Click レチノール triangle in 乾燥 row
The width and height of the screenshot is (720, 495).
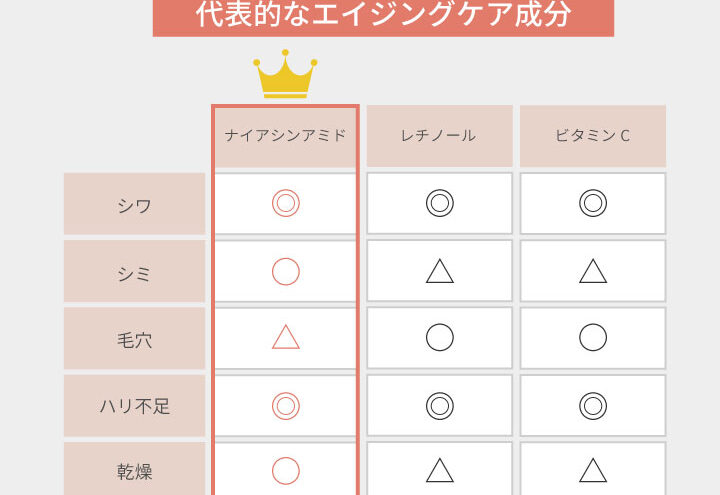coord(439,470)
